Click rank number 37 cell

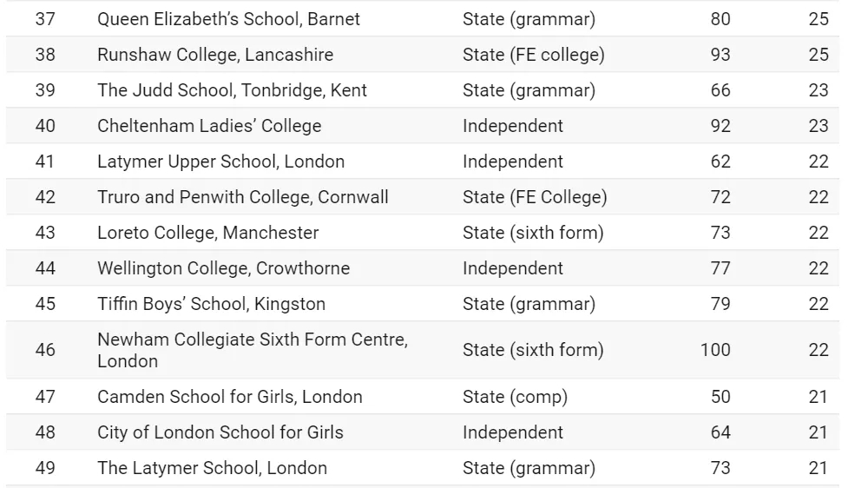[x=45, y=19]
